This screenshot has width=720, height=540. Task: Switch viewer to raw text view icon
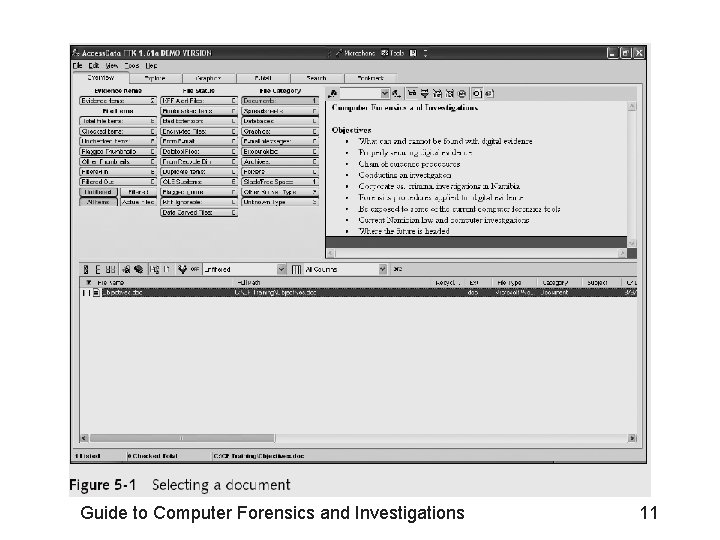click(x=437, y=94)
